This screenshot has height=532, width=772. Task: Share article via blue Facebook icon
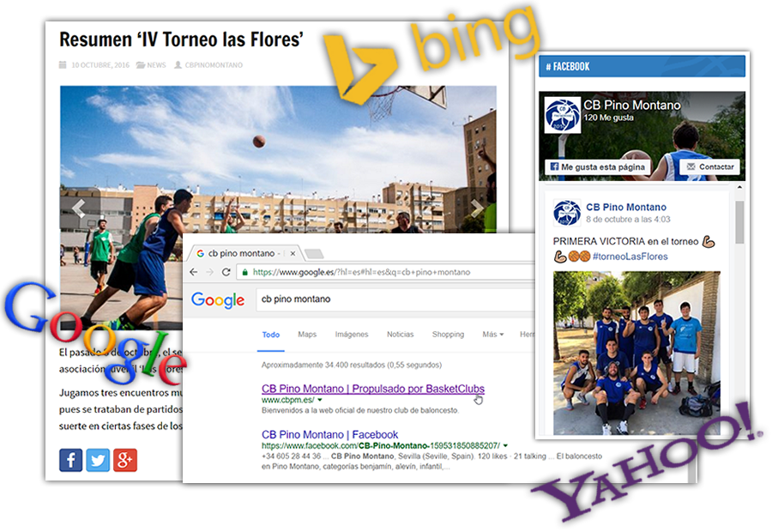[71, 460]
